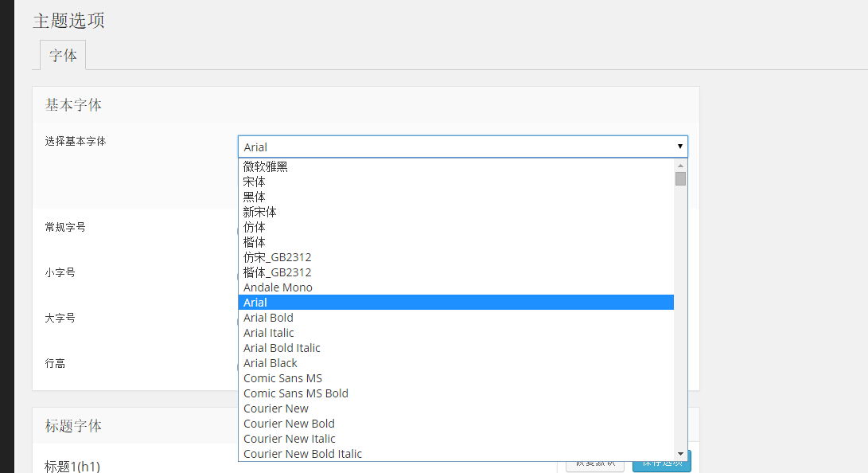Image resolution: width=868 pixels, height=473 pixels.
Task: Click the dropdown list scroll up arrow
Action: click(x=680, y=166)
